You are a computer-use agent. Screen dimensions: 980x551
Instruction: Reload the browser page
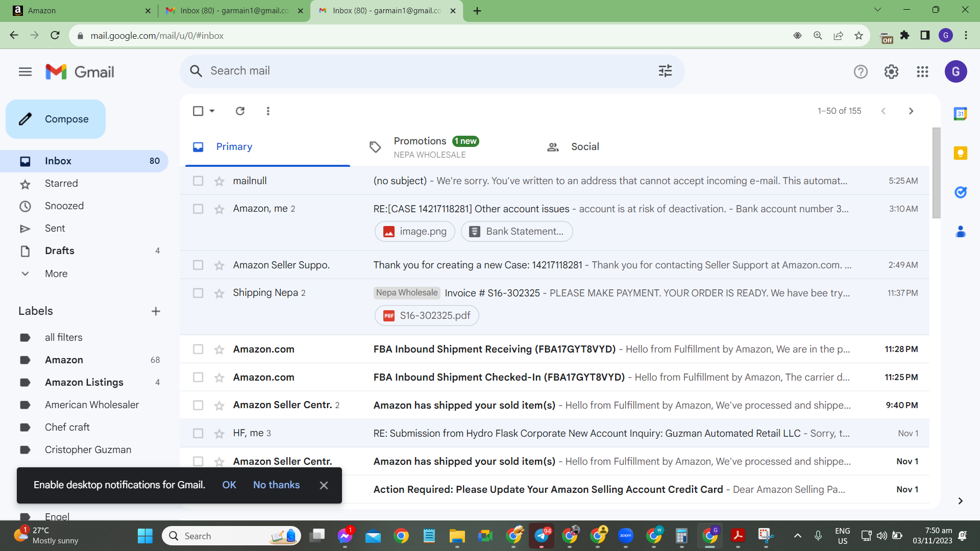point(55,35)
